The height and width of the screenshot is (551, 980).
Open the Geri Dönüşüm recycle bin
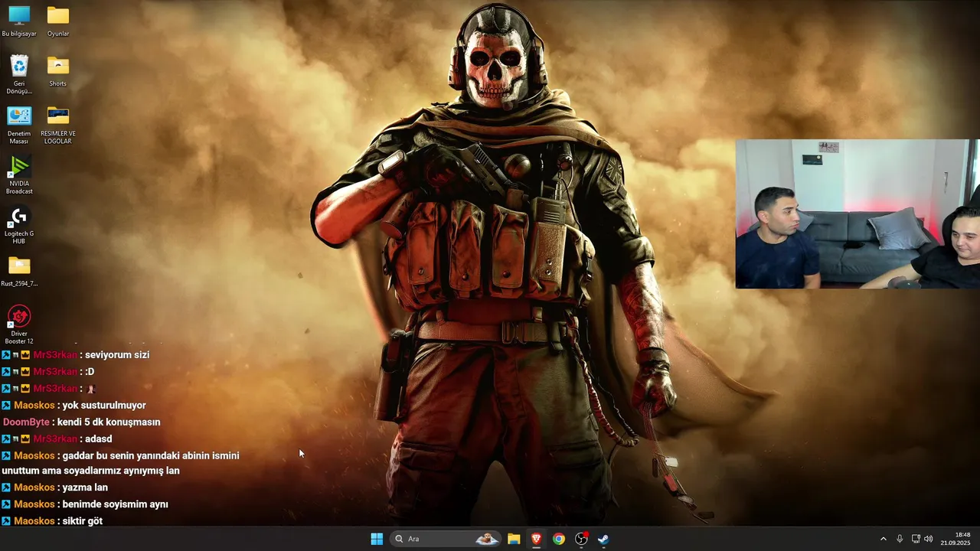coord(19,74)
